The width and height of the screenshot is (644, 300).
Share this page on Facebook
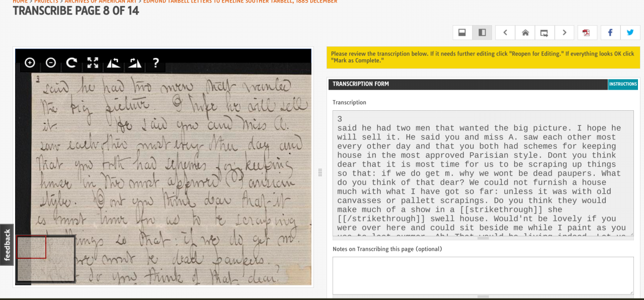pos(610,33)
